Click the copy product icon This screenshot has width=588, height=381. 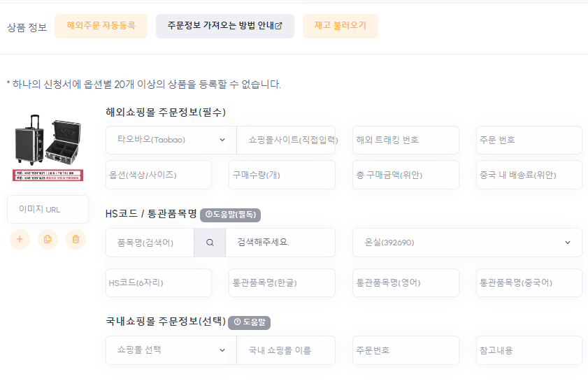click(48, 239)
